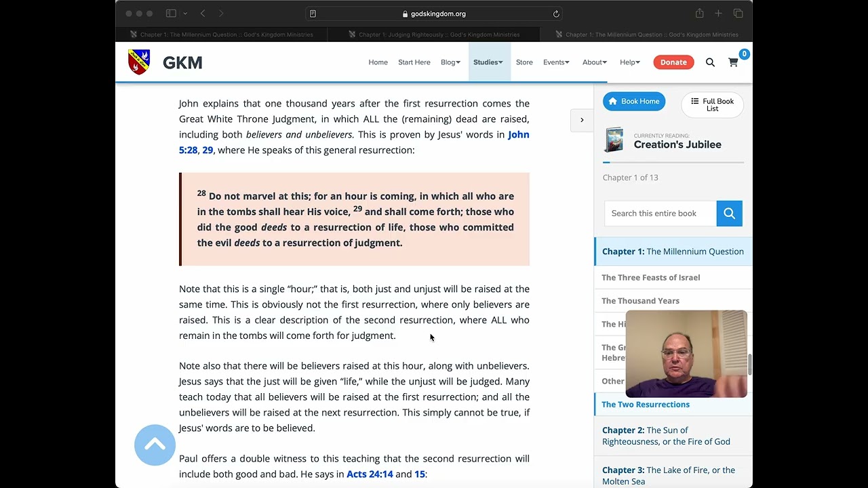868x488 pixels.
Task: Open the shopping cart icon
Action: click(x=733, y=62)
